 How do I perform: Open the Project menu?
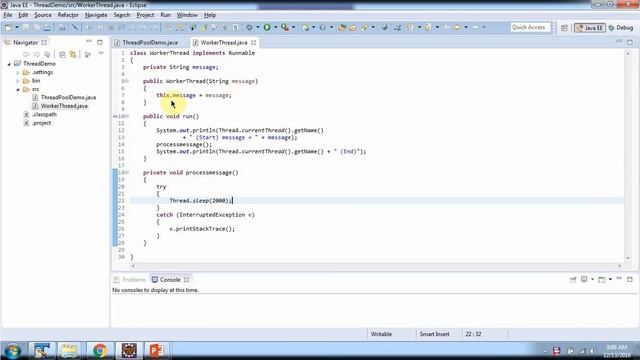(145, 15)
